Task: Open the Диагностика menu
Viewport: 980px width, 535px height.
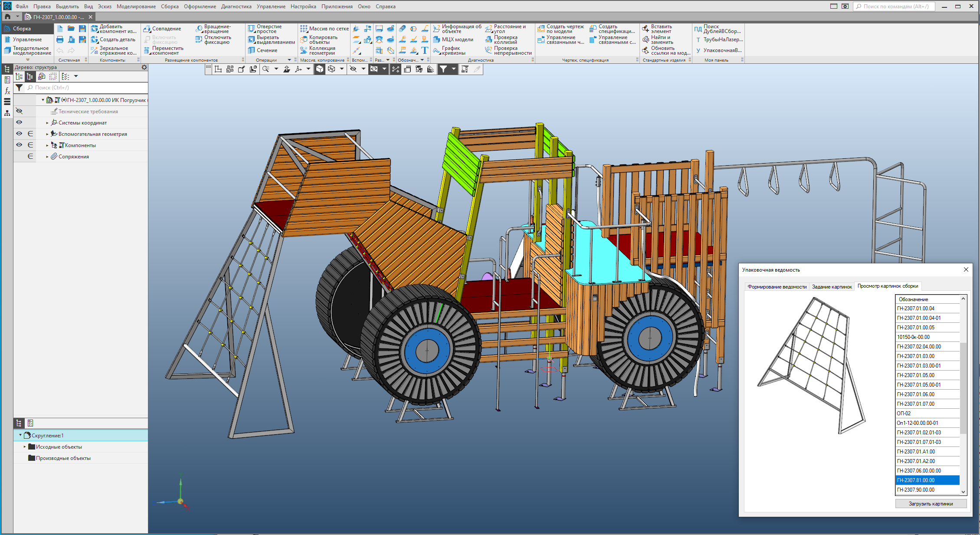Action: tap(236, 7)
